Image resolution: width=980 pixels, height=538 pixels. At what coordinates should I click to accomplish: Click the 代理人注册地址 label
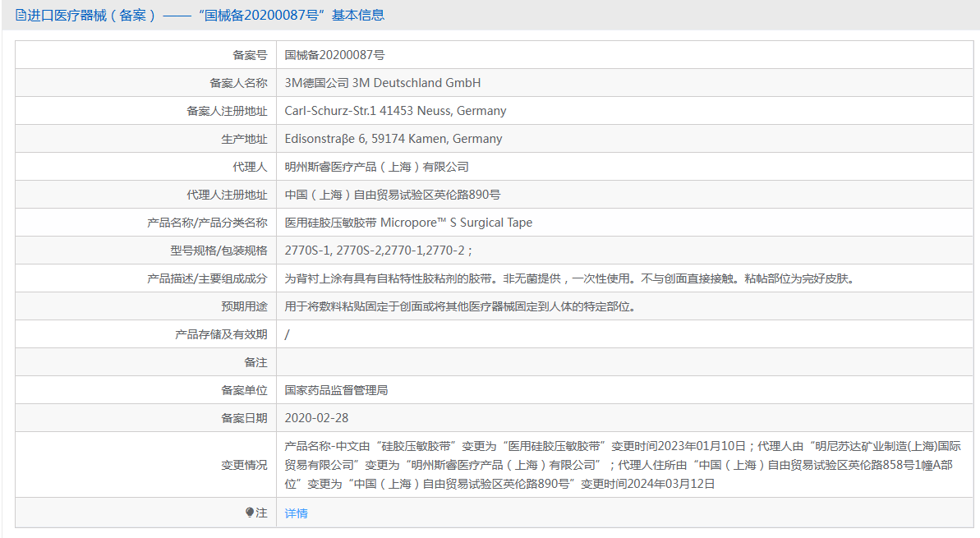pos(227,195)
